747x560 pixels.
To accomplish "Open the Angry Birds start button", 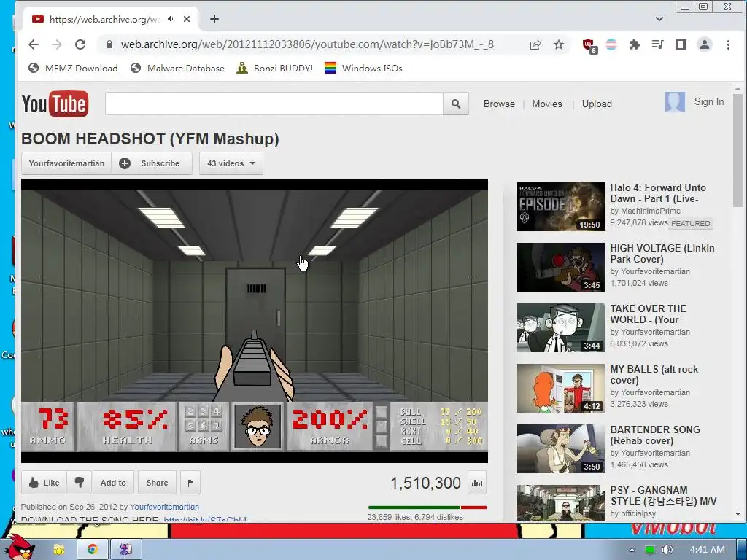I will [x=19, y=548].
